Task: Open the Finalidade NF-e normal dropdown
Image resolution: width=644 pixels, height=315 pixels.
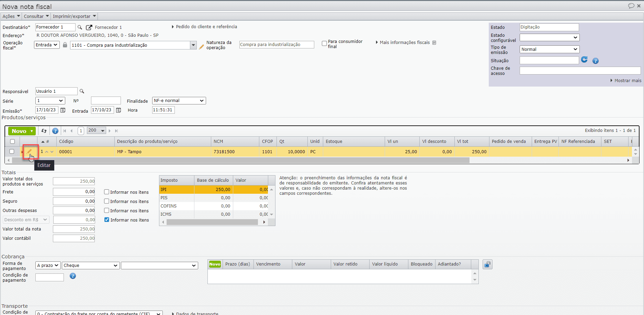Action: click(179, 101)
